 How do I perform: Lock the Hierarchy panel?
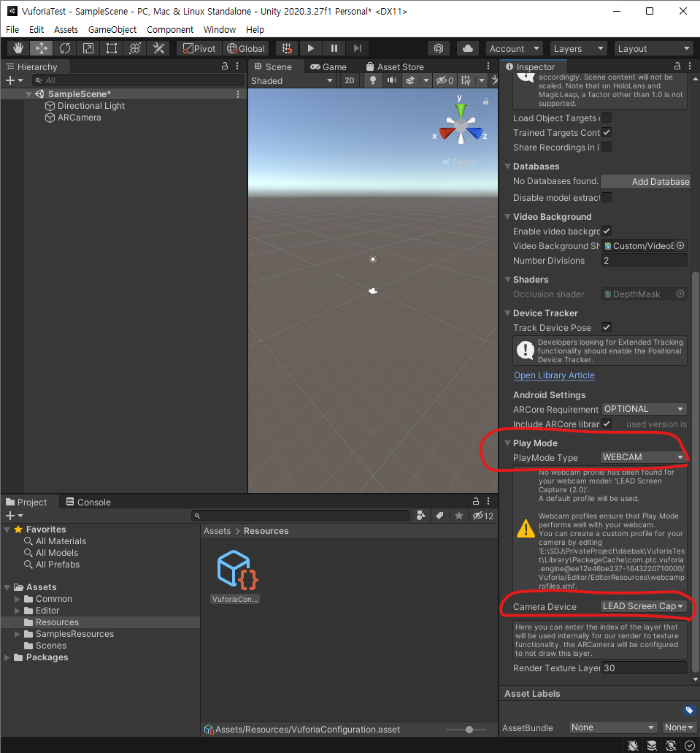point(225,66)
